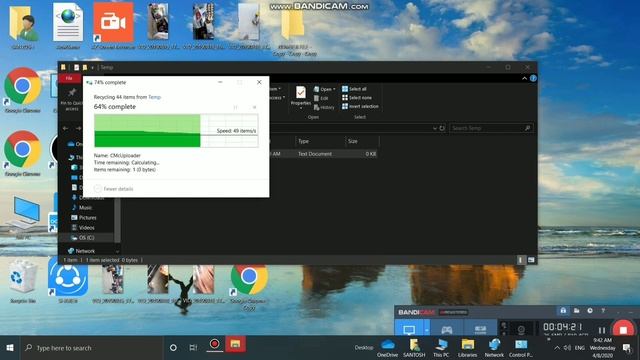Open Task View on taskbar
Viewport: 640px width, 360px height.
[193, 348]
